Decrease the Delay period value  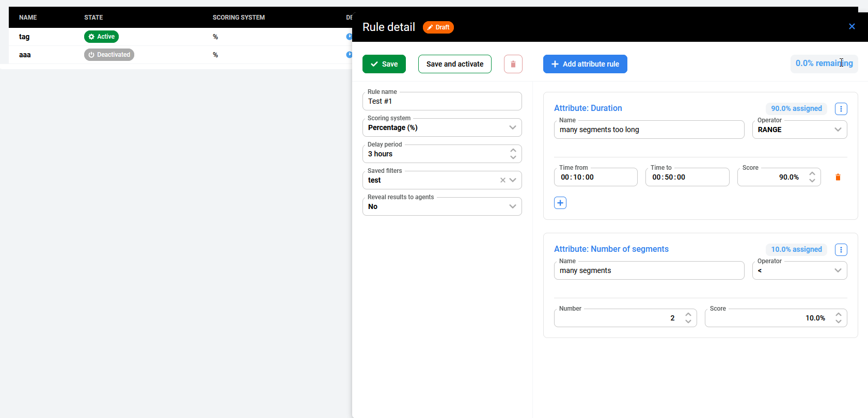tap(513, 157)
